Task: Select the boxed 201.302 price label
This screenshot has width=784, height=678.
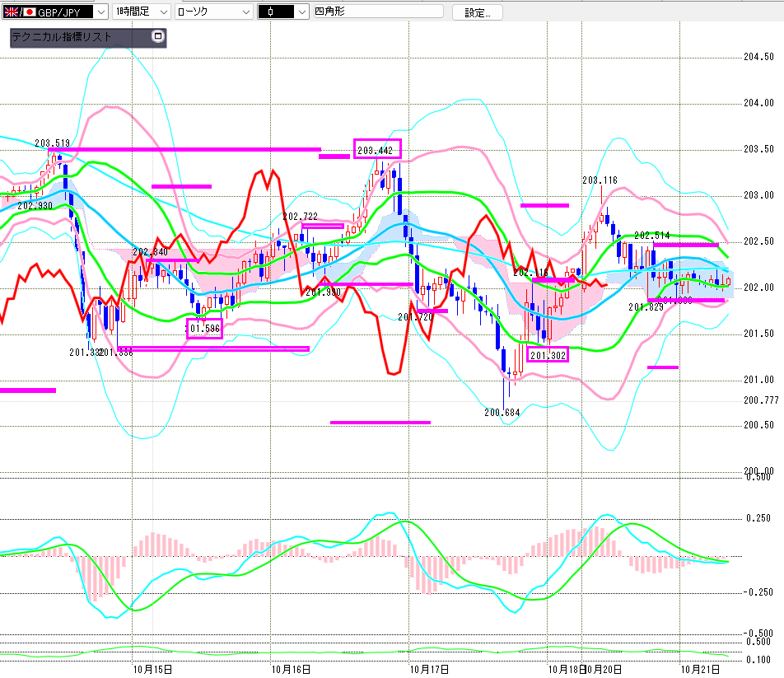Action: 547,355
